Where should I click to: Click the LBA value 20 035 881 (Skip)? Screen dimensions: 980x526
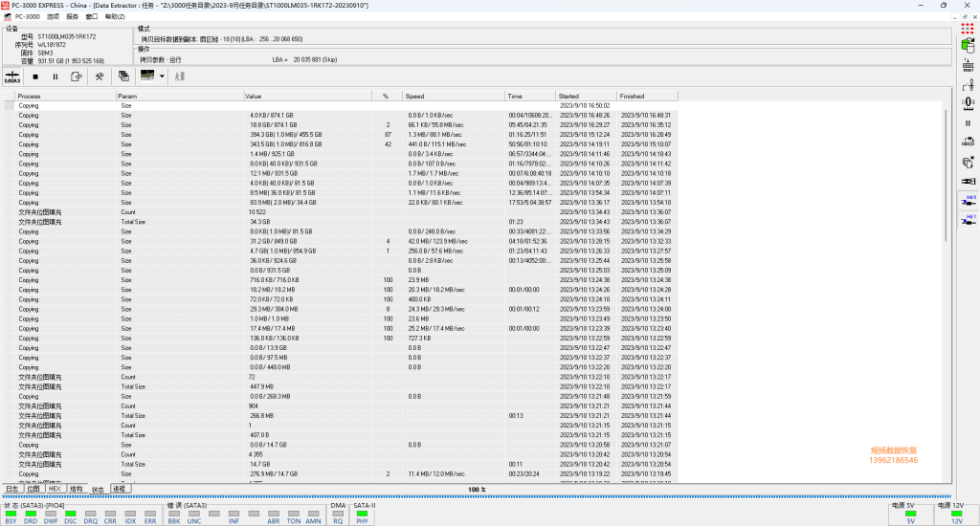pyautogui.click(x=315, y=60)
